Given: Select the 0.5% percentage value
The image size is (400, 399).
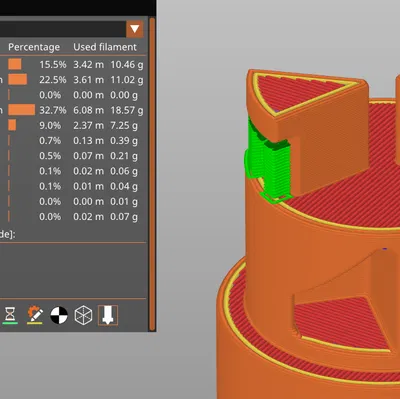Looking at the screenshot, I should [50, 156].
